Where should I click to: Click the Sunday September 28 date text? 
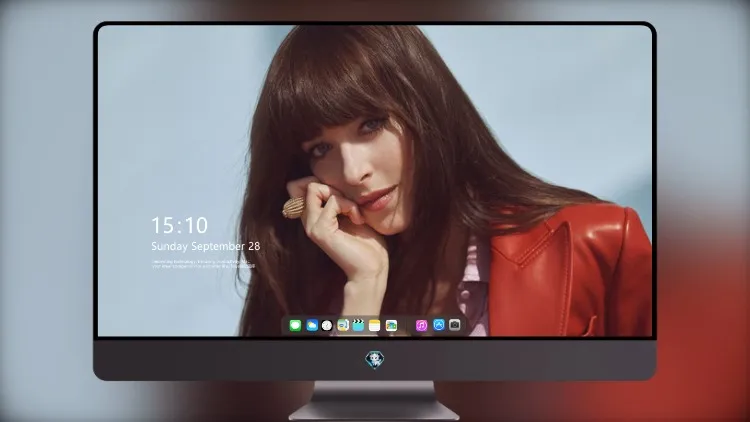(206, 246)
